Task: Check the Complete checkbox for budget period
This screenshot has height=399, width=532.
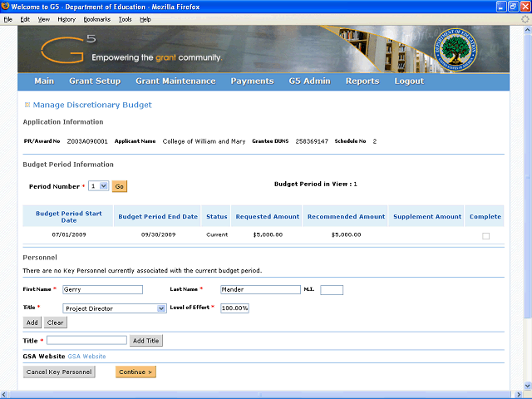Action: click(486, 236)
